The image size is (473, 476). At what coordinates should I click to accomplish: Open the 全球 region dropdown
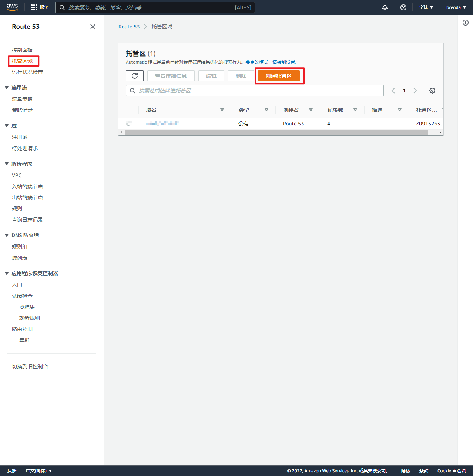point(426,7)
